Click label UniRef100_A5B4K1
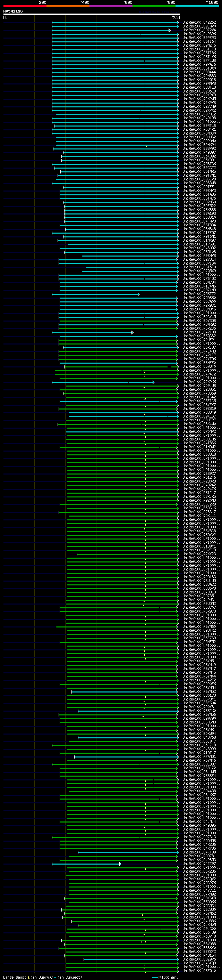Screen dimensions: 222x980 pos(199,129)
